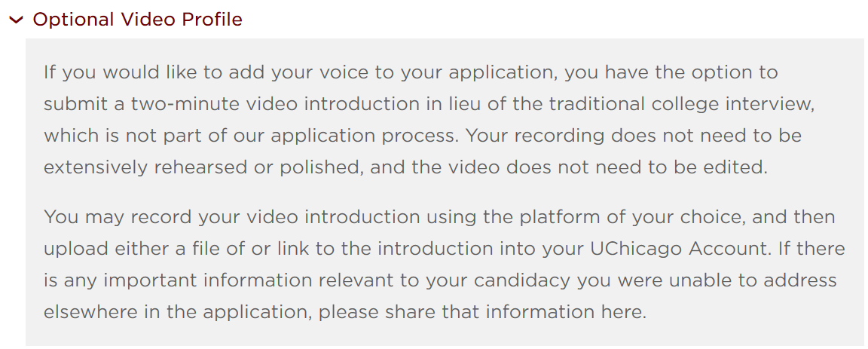The width and height of the screenshot is (868, 349).
Task: Click the phrase "does not need to be edited"
Action: pos(633,168)
